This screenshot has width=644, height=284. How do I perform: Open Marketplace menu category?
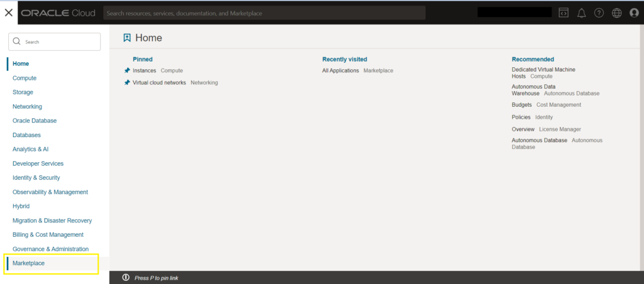(x=28, y=263)
